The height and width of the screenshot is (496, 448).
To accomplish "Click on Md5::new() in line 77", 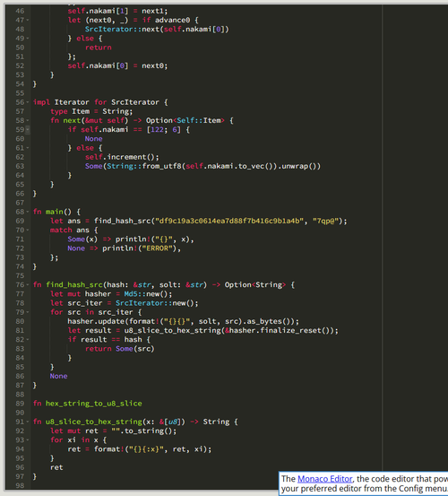I will 148,294.
